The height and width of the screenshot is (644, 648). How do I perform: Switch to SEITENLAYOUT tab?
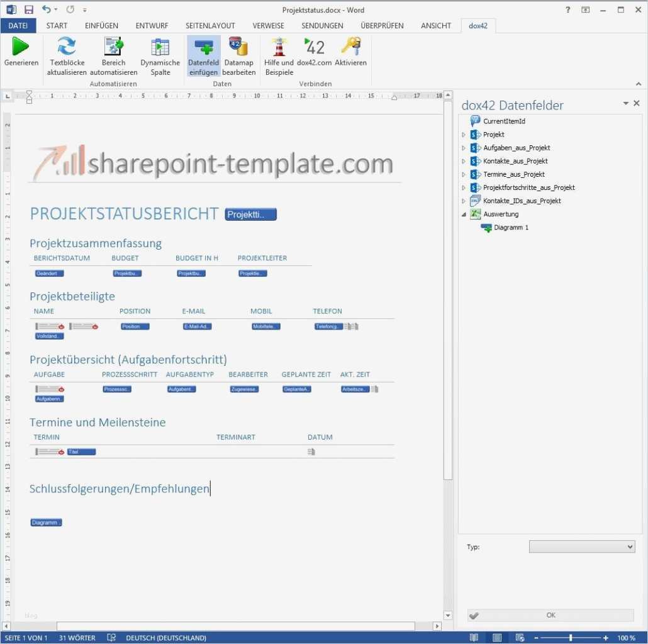click(x=210, y=26)
